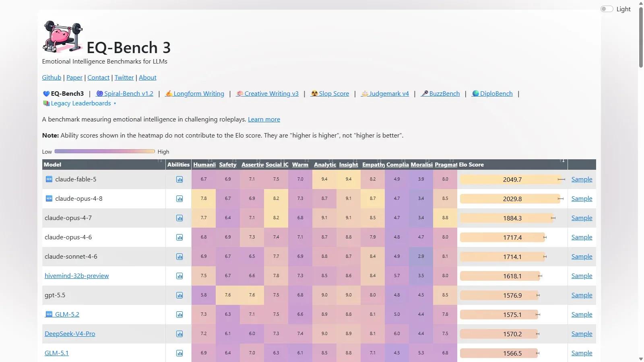Sort by Insight ability column
This screenshot has height=362, width=644.
pos(349,165)
